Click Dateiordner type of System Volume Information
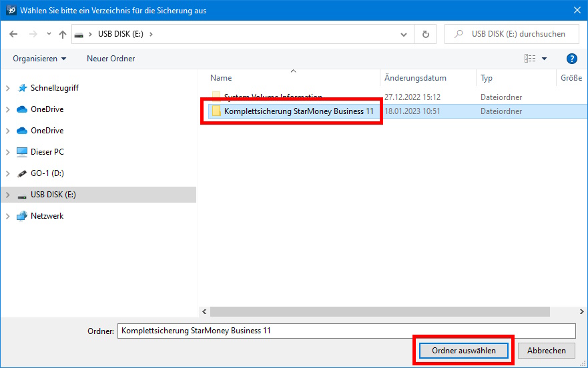This screenshot has width=588, height=368. click(501, 97)
